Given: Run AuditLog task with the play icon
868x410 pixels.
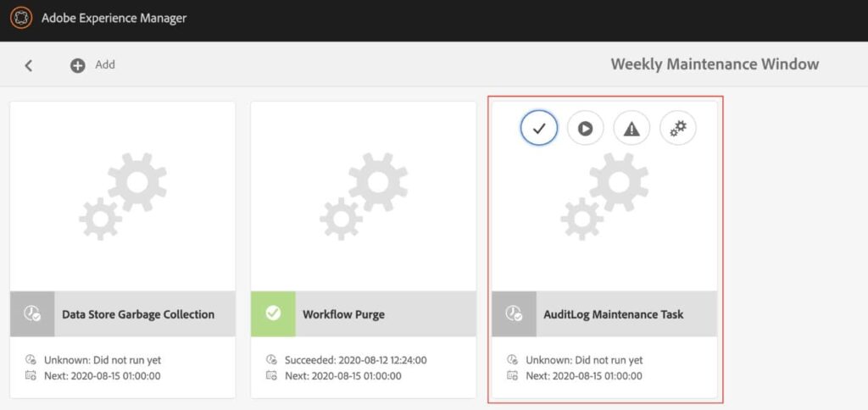Looking at the screenshot, I should point(585,128).
